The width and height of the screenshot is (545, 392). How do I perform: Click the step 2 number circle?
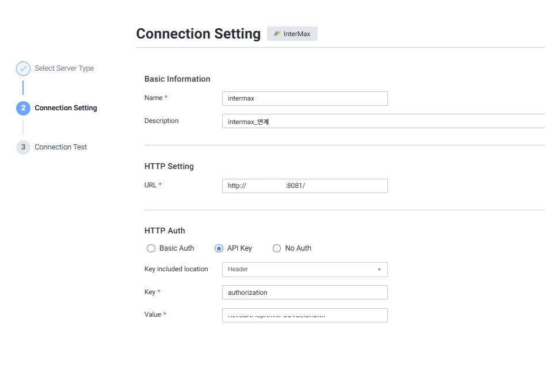click(x=23, y=108)
